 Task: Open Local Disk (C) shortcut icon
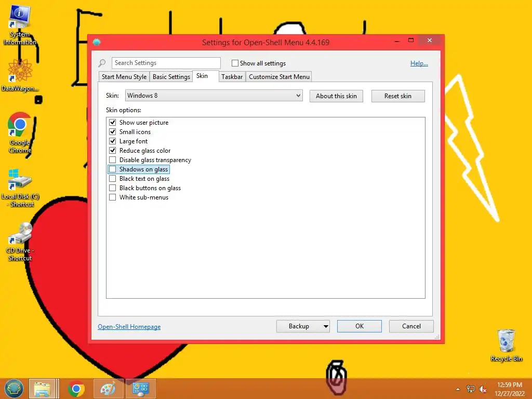[x=20, y=188]
